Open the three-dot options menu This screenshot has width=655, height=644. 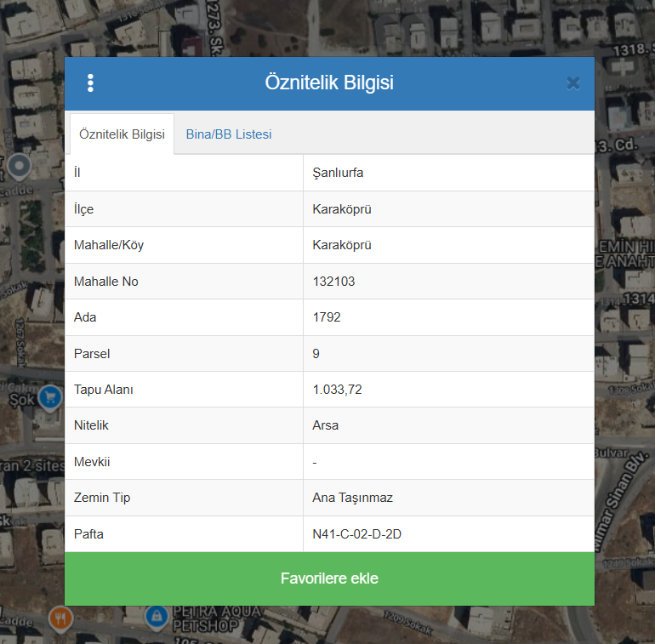coord(90,83)
